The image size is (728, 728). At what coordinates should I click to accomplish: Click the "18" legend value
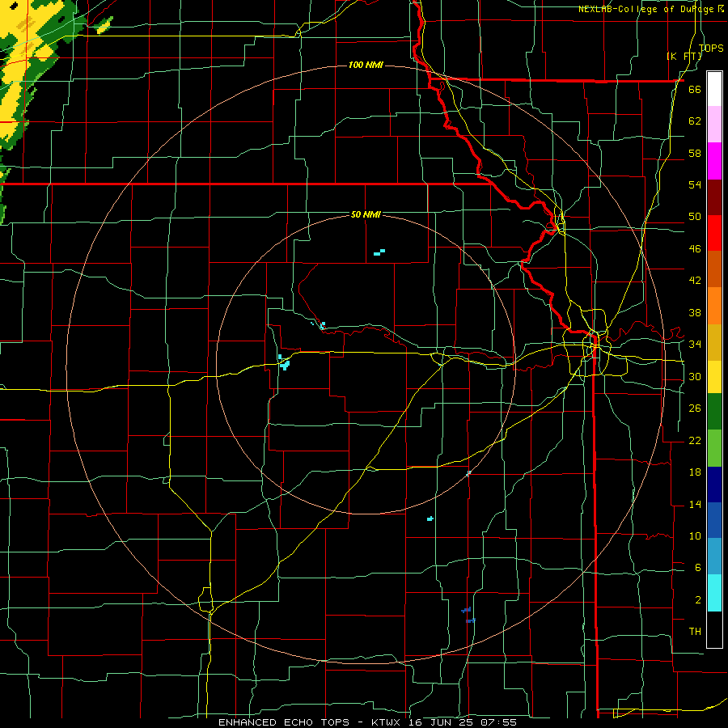pyautogui.click(x=695, y=472)
